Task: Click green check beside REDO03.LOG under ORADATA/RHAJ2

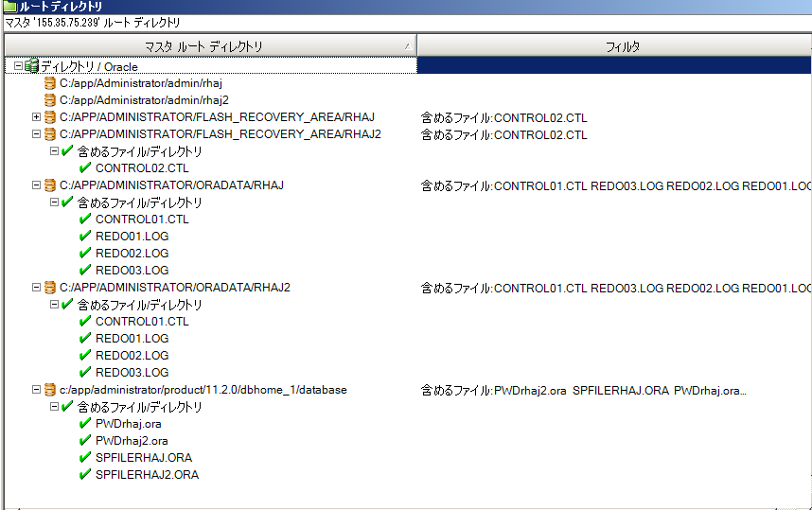Action: (x=85, y=372)
